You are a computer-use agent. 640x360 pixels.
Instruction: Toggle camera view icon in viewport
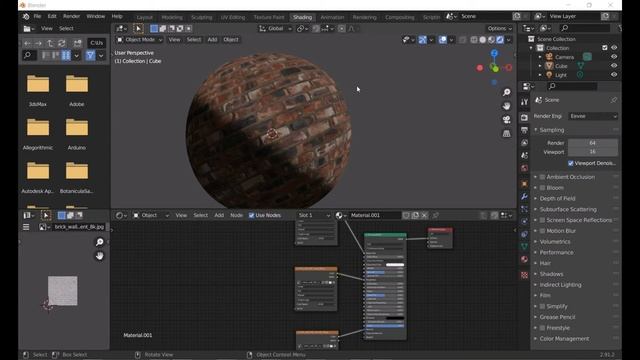(x=507, y=120)
